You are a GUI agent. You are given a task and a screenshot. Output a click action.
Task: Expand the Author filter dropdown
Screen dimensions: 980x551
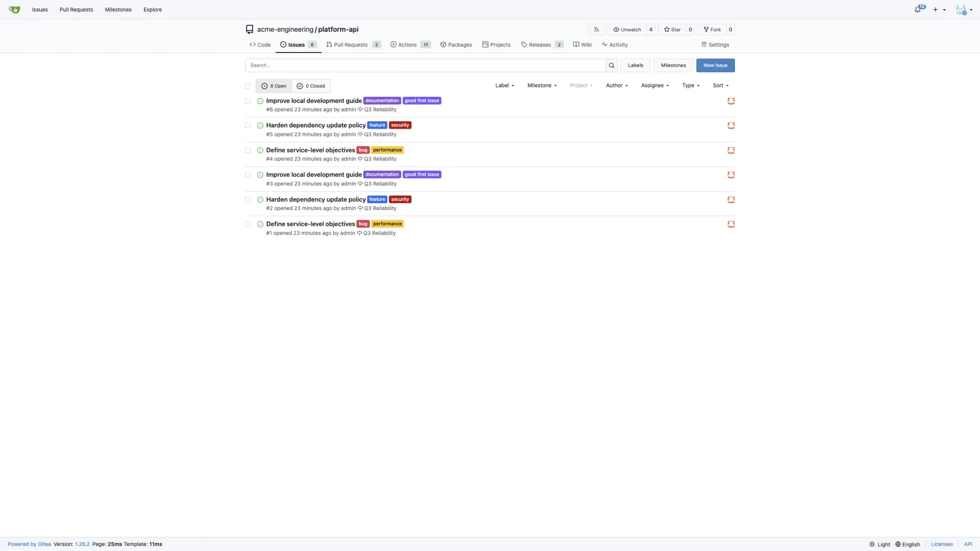[617, 86]
